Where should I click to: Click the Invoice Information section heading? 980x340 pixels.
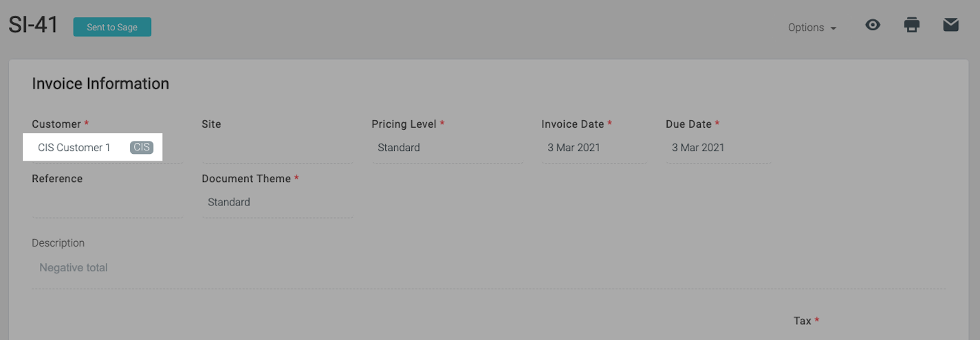[x=100, y=84]
